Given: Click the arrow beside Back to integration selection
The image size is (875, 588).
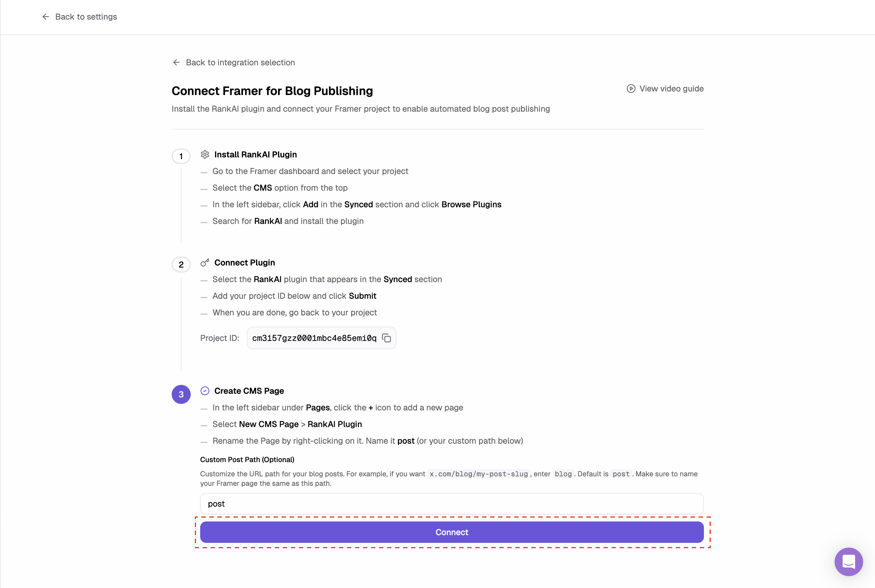Looking at the screenshot, I should [177, 62].
